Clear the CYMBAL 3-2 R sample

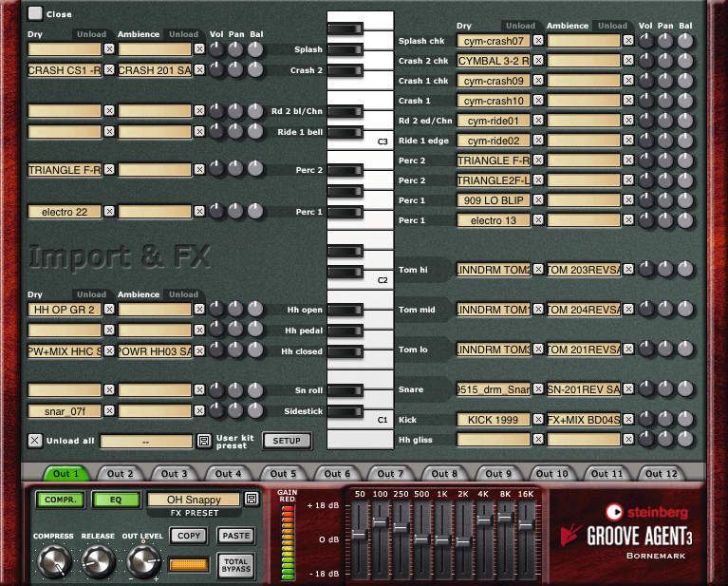point(538,61)
